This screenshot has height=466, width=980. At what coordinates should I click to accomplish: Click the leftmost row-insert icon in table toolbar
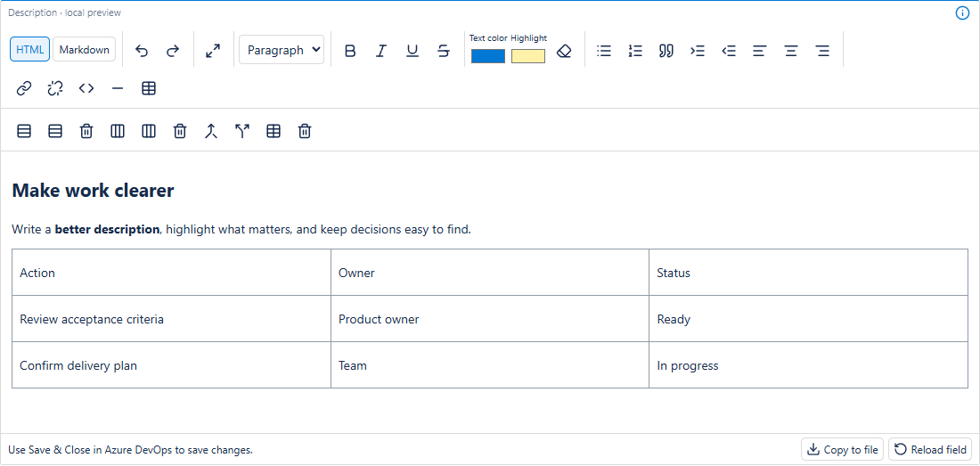click(x=24, y=131)
